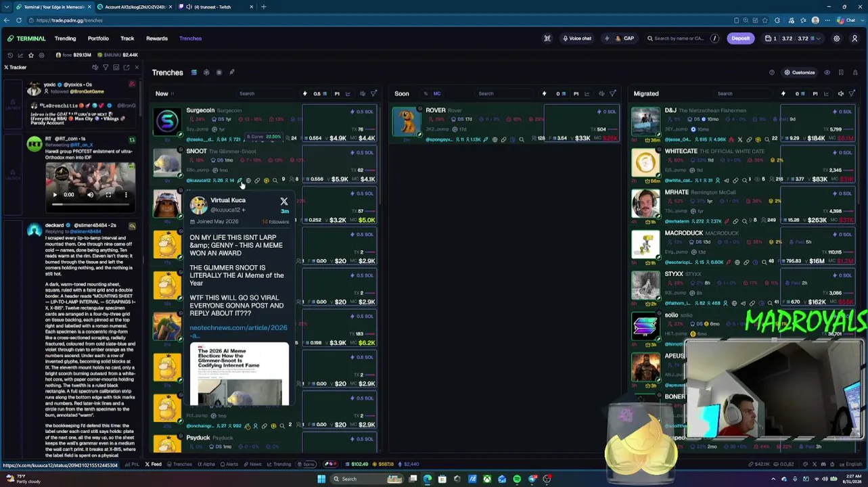The image size is (868, 487).
Task: Open the Alerts item in the bottom bar
Action: point(229,464)
